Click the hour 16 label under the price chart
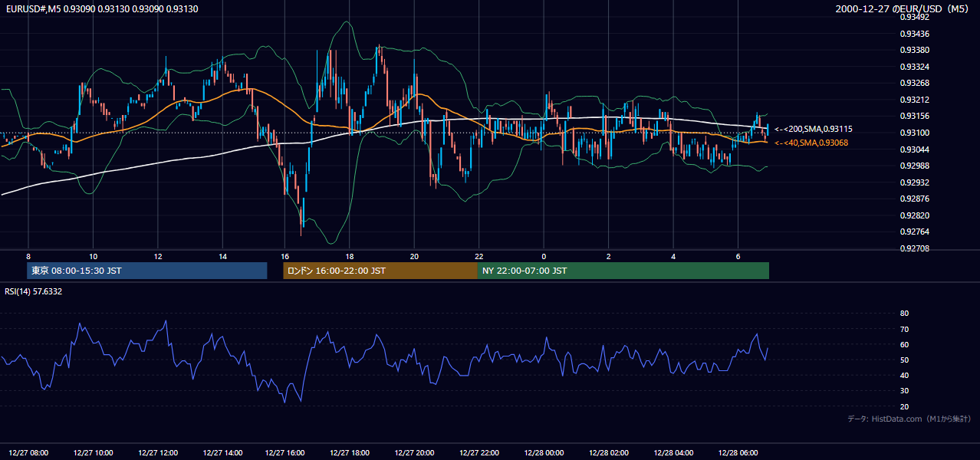980x460 pixels. tap(285, 256)
